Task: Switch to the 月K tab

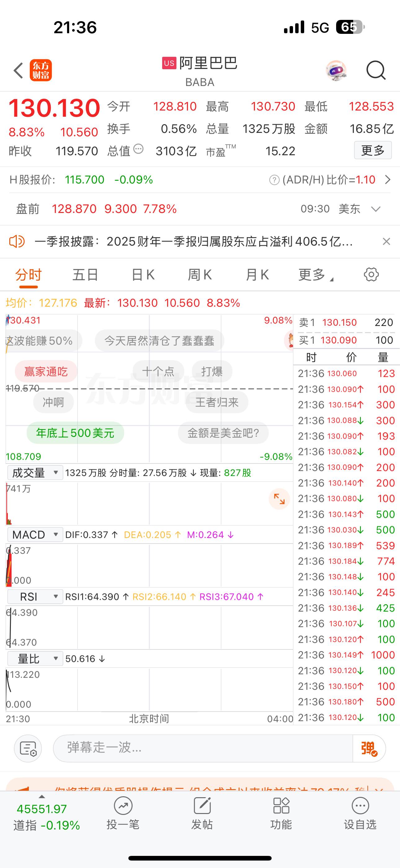Action: 257,275
